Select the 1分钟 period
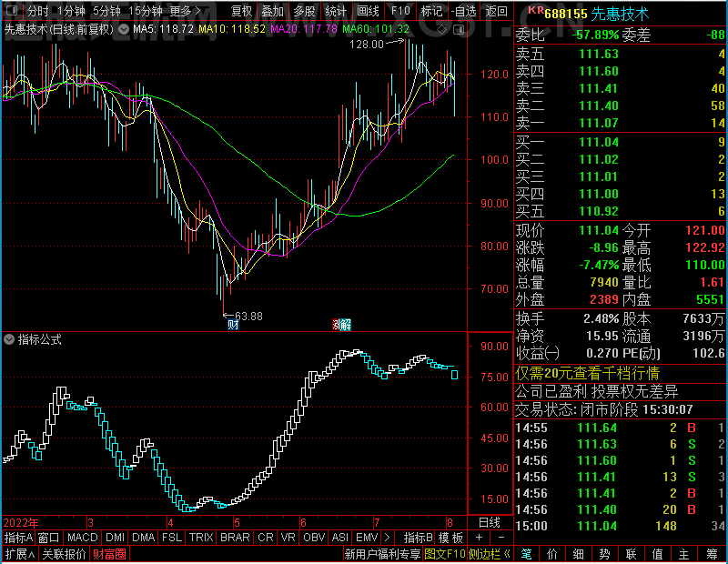 (x=71, y=11)
